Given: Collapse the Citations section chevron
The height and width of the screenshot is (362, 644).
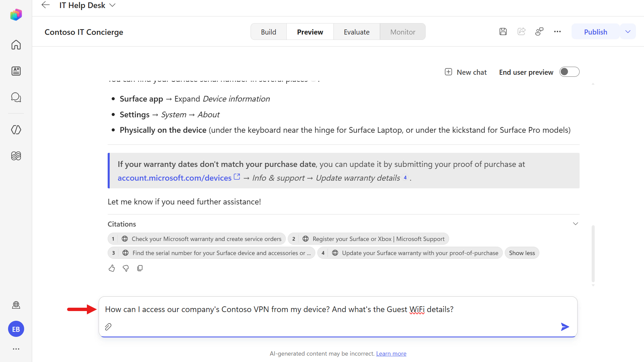Looking at the screenshot, I should [576, 224].
